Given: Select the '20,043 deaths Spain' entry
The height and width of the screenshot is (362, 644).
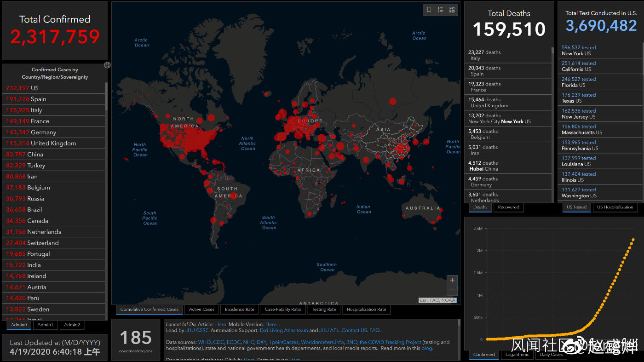Looking at the screenshot, I should coord(508,71).
